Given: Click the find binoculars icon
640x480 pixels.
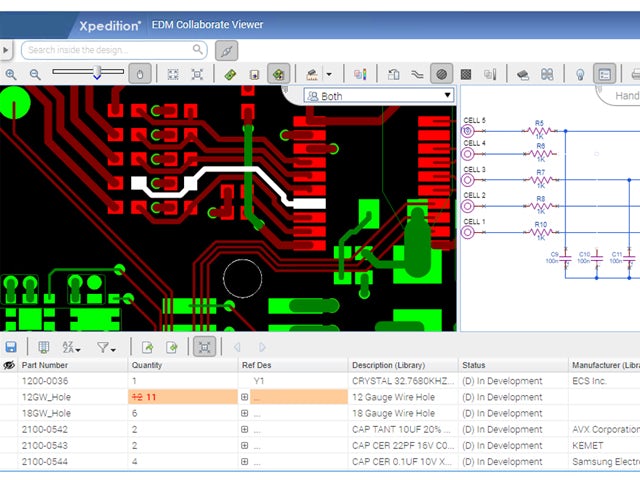Looking at the screenshot, I should point(547,74).
